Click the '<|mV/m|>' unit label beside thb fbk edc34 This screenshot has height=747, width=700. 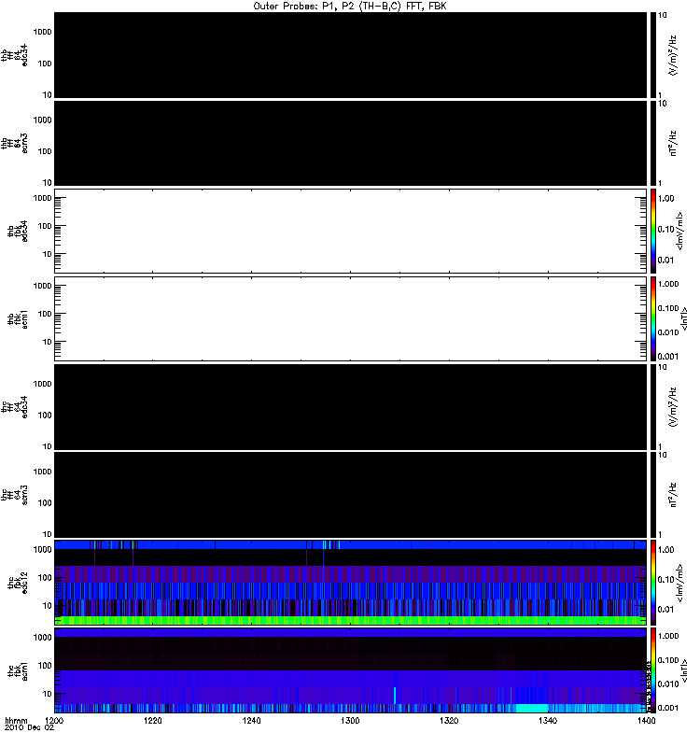679,231
